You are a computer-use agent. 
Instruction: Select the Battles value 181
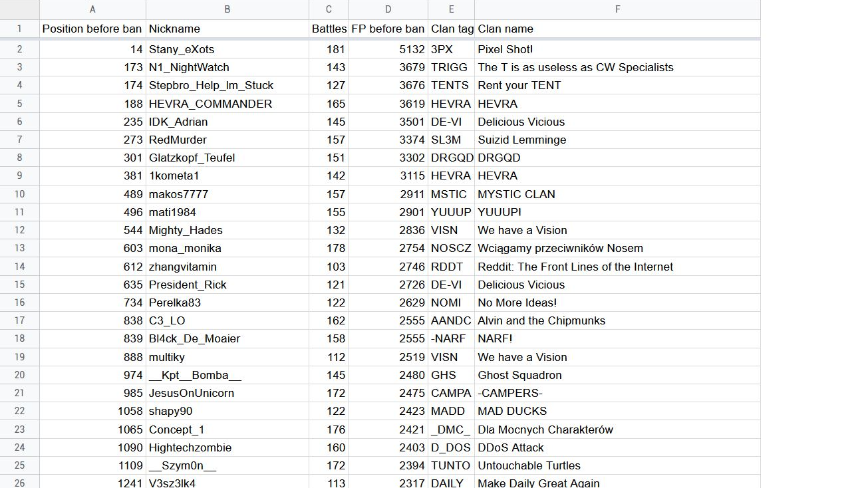(x=329, y=49)
